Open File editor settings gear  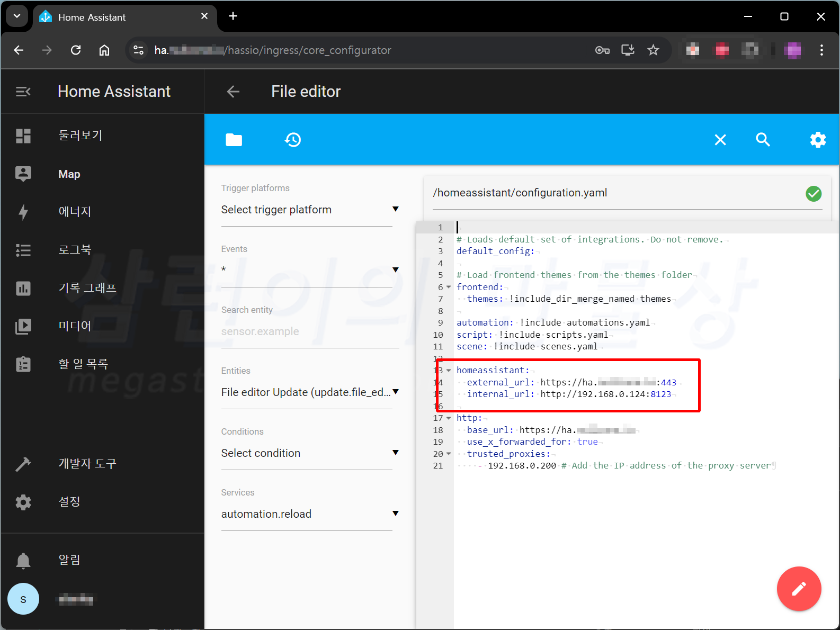coord(818,140)
